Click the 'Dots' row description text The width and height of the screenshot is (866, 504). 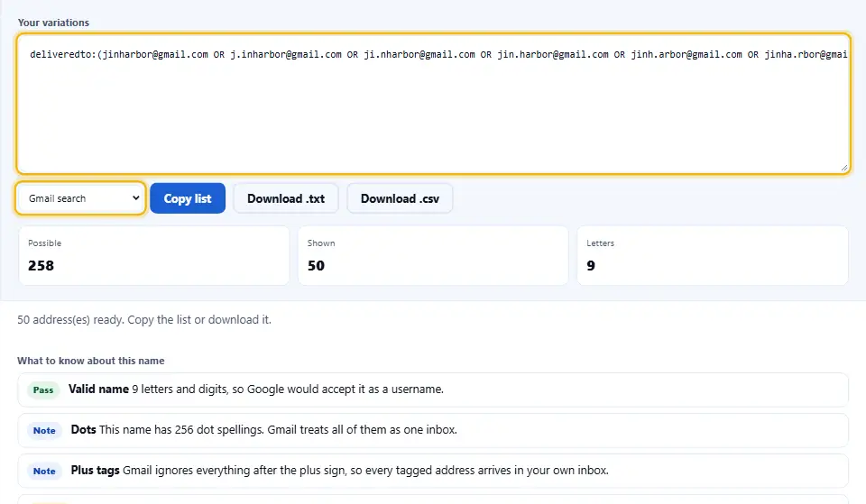click(279, 429)
